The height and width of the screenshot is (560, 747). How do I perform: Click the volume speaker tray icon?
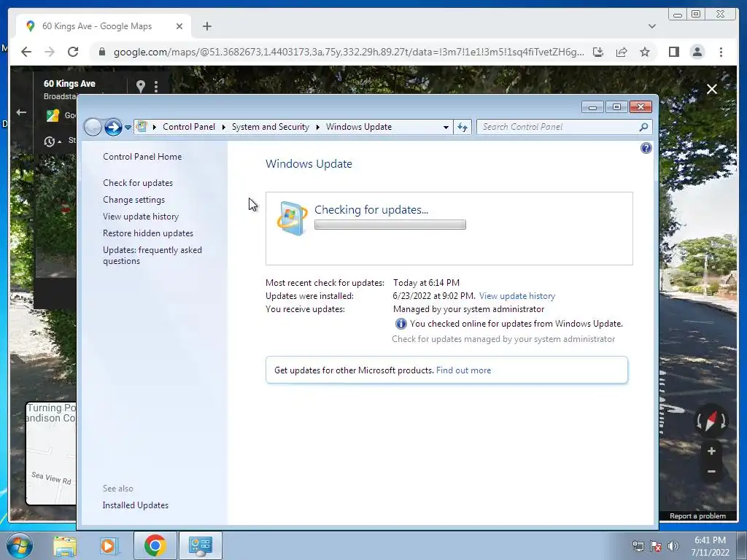click(x=673, y=546)
